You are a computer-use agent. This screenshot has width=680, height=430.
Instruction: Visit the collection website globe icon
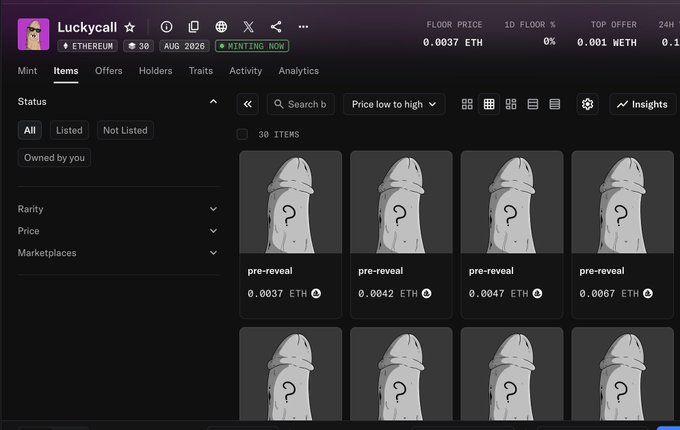(x=221, y=27)
